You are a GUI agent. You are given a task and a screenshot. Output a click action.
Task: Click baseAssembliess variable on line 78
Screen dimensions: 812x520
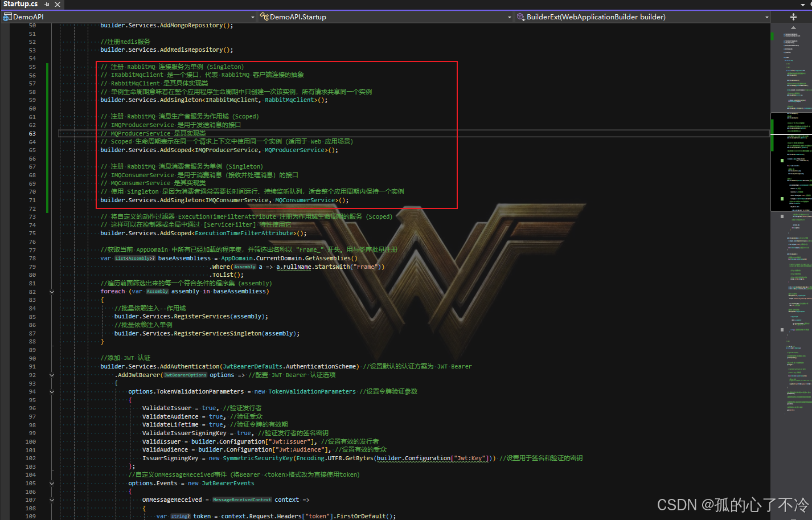coord(184,259)
